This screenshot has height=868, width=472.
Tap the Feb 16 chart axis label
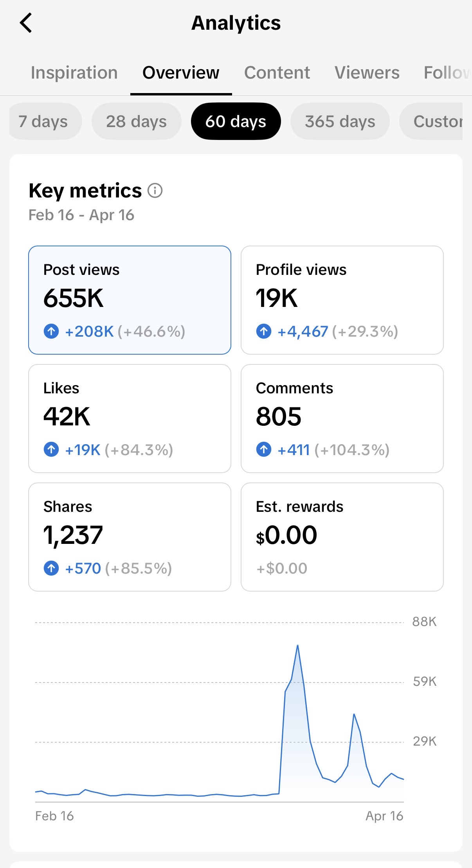point(54,816)
